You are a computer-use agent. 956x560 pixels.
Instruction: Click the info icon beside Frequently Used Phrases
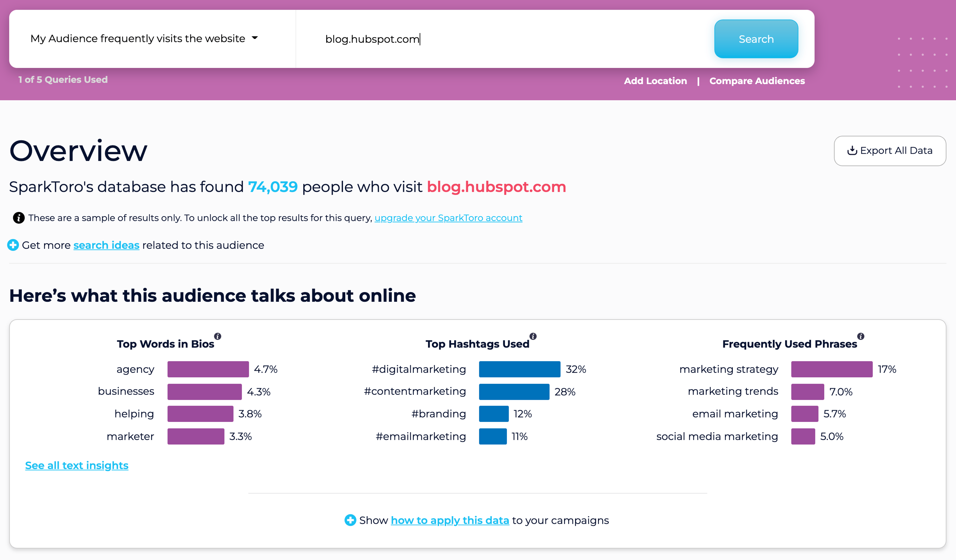[x=861, y=336]
